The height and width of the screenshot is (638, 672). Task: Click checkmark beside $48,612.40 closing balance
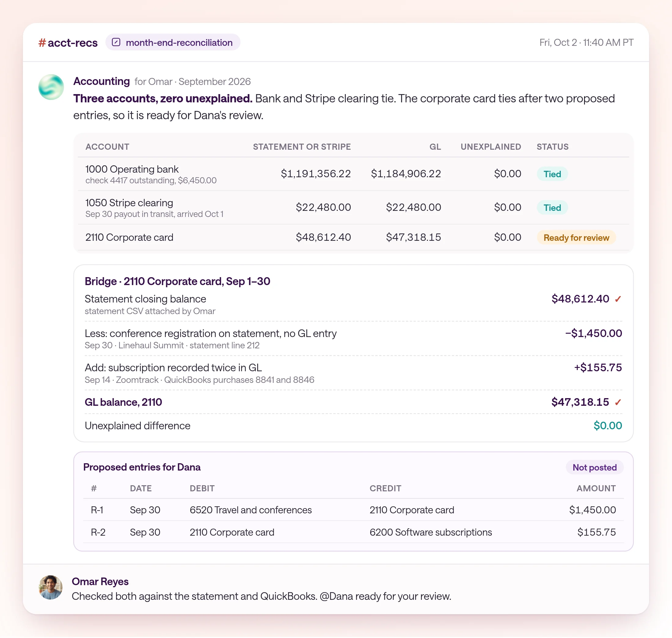pos(618,299)
